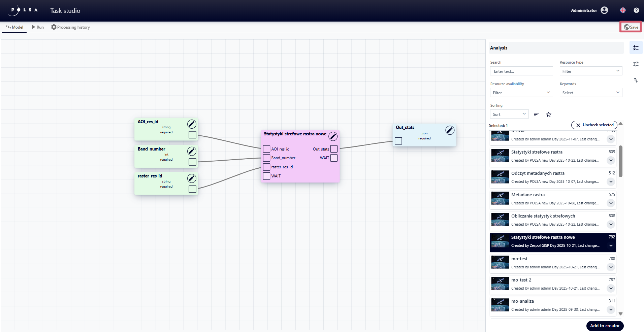Tick the Out_stats port box on pink block
The height and width of the screenshot is (332, 644).
(x=334, y=149)
